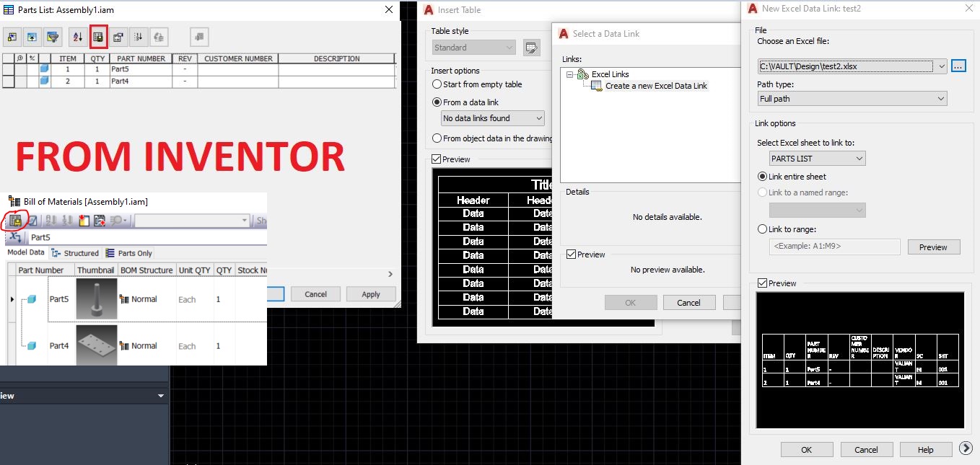Enable the Start from empty table option
The height and width of the screenshot is (465, 980).
tap(436, 84)
